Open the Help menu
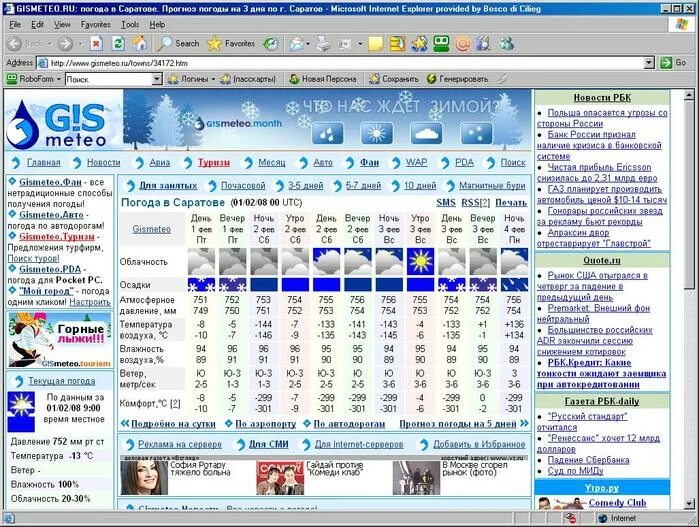The image size is (699, 527). pos(157,25)
